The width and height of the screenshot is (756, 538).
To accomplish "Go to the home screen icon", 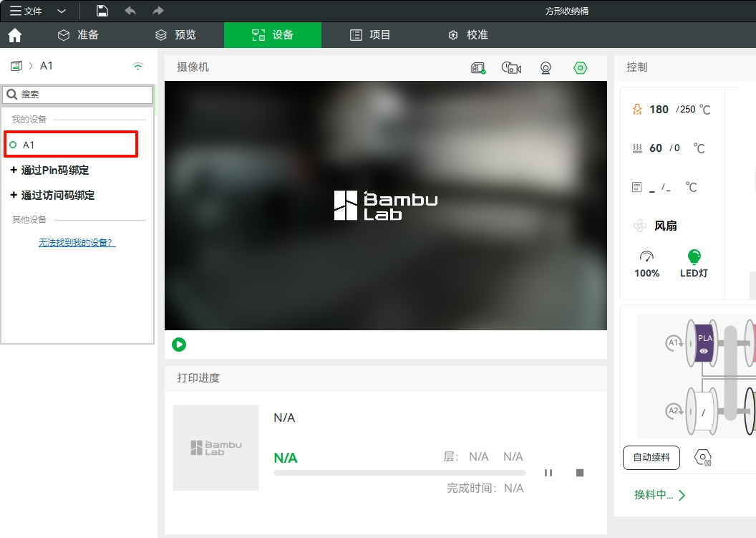I will (x=15, y=35).
